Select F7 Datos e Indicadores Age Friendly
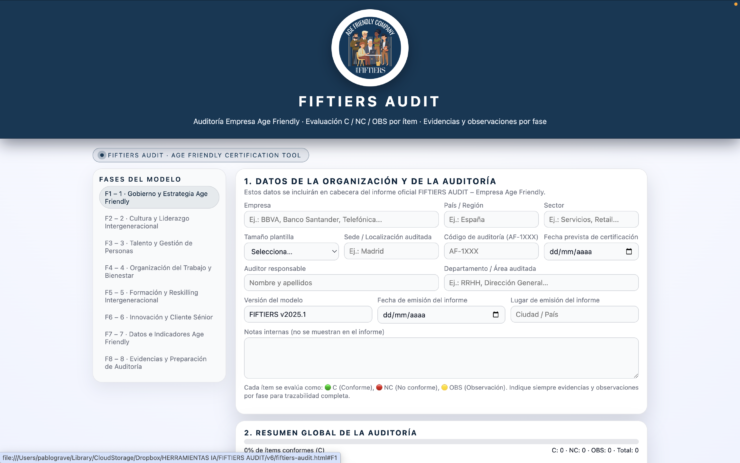 coord(159,337)
